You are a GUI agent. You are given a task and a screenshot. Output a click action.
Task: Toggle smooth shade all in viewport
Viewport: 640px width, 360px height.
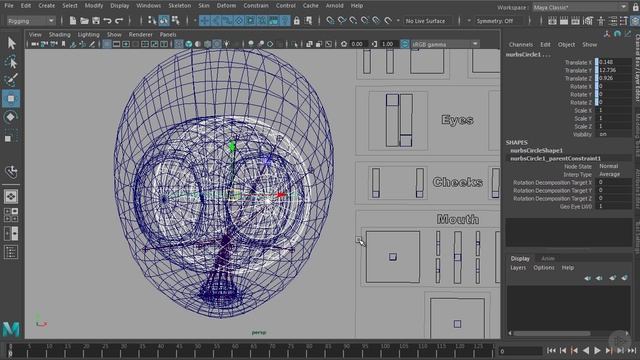(x=189, y=44)
